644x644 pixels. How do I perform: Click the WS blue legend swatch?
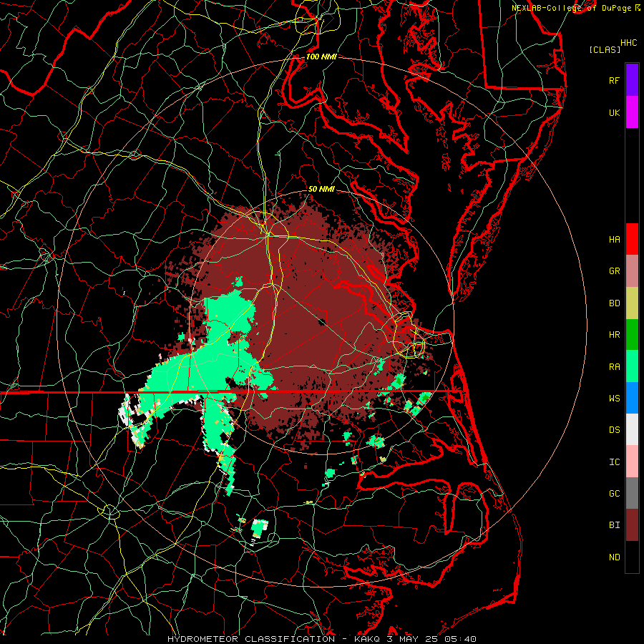coord(632,398)
